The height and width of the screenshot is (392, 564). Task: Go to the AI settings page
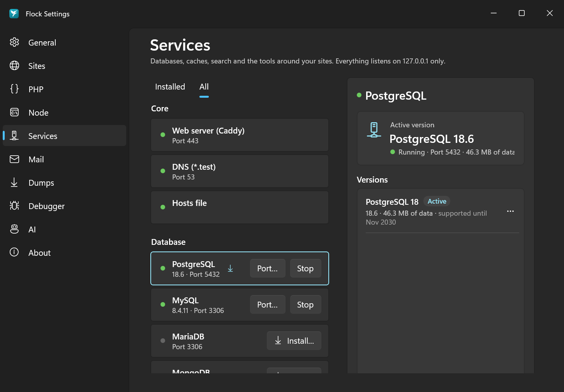coord(64,229)
